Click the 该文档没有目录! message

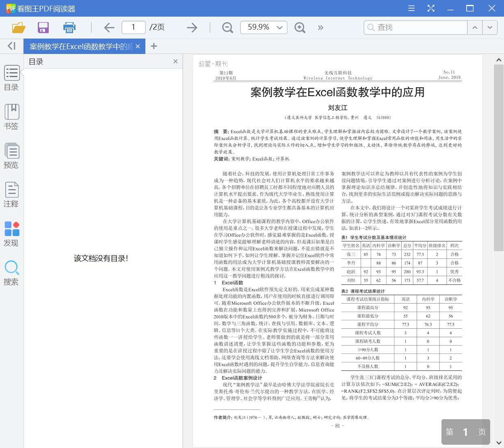pyautogui.click(x=101, y=258)
